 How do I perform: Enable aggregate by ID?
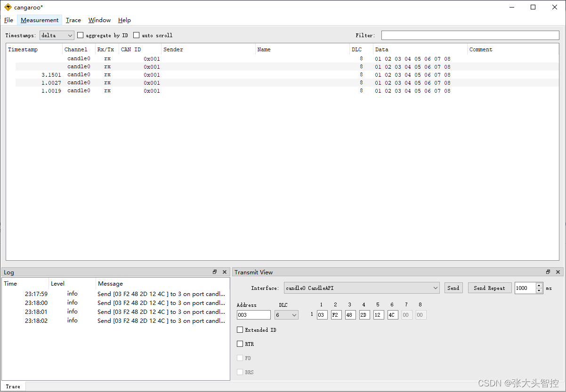[80, 35]
